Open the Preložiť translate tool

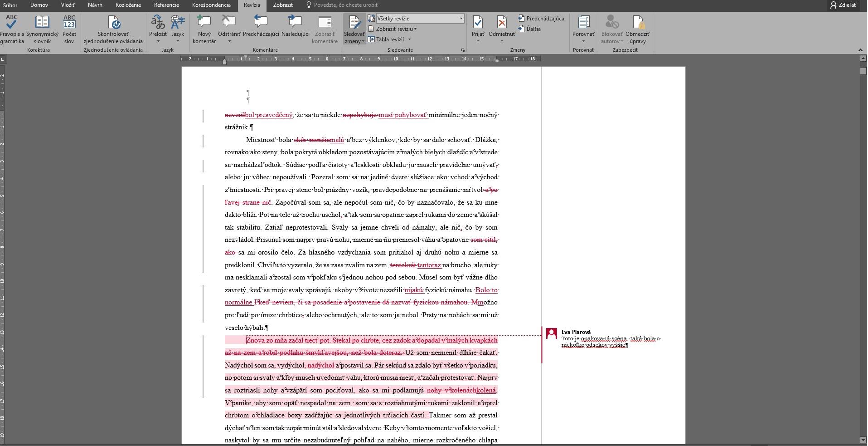[x=158, y=29]
